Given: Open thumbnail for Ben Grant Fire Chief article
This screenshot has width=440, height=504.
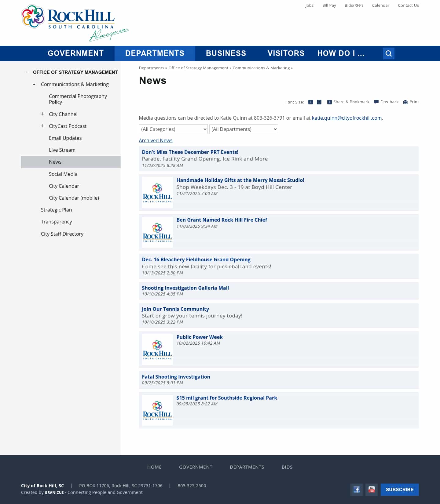Looking at the screenshot, I should tap(157, 232).
